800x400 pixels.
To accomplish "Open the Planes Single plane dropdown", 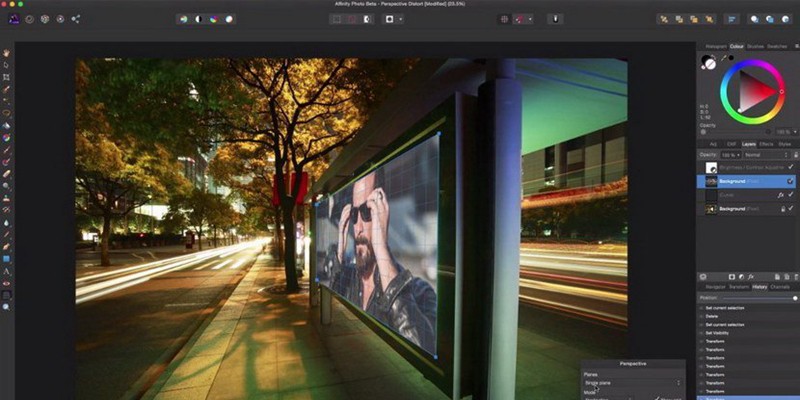I will (632, 382).
